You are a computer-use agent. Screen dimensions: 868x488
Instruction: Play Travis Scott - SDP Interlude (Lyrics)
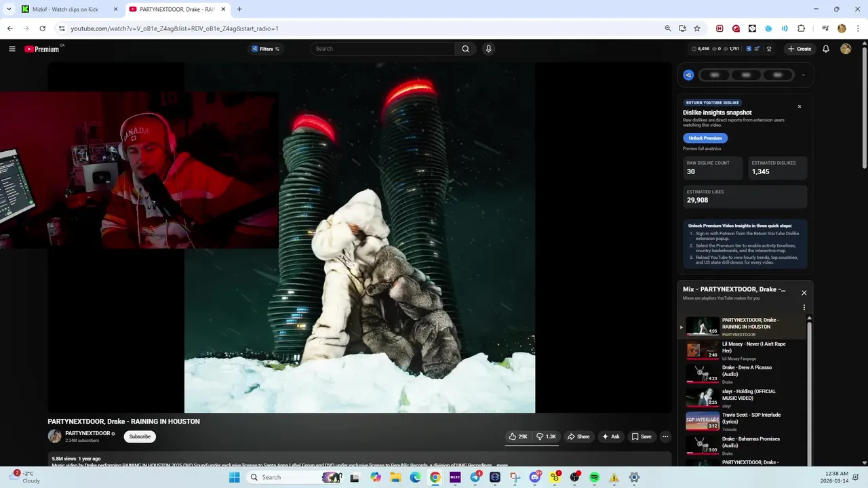(x=744, y=422)
